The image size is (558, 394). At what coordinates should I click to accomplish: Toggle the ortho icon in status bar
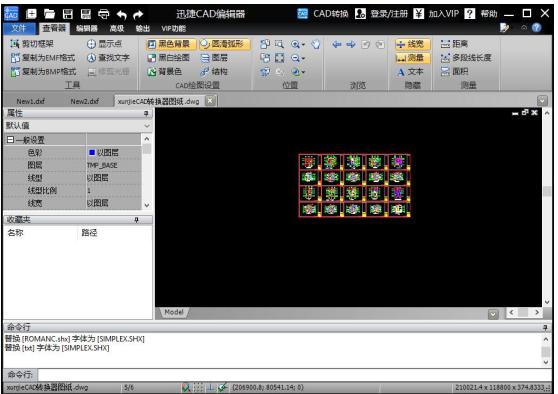click(211, 388)
